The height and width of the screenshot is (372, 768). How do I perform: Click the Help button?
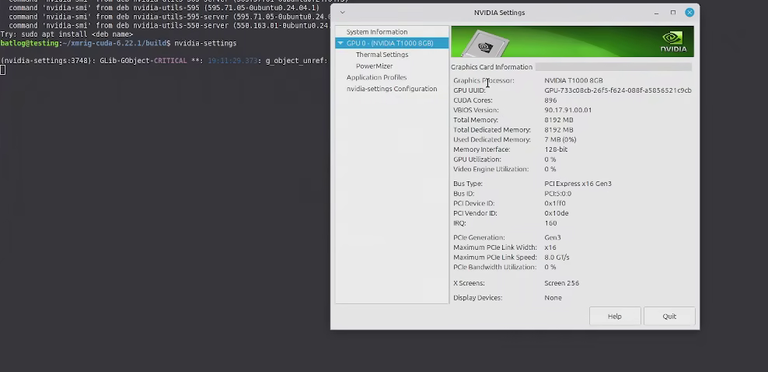pos(615,316)
